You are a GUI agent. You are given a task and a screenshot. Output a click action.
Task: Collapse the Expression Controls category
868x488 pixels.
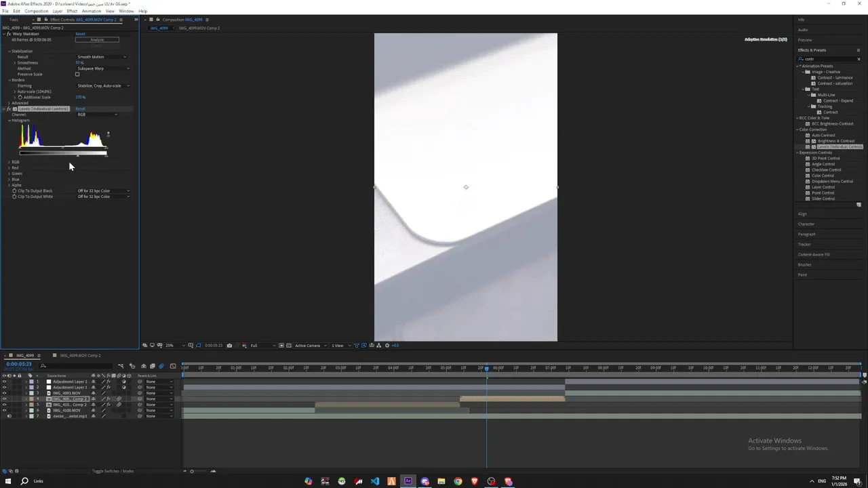pos(797,152)
